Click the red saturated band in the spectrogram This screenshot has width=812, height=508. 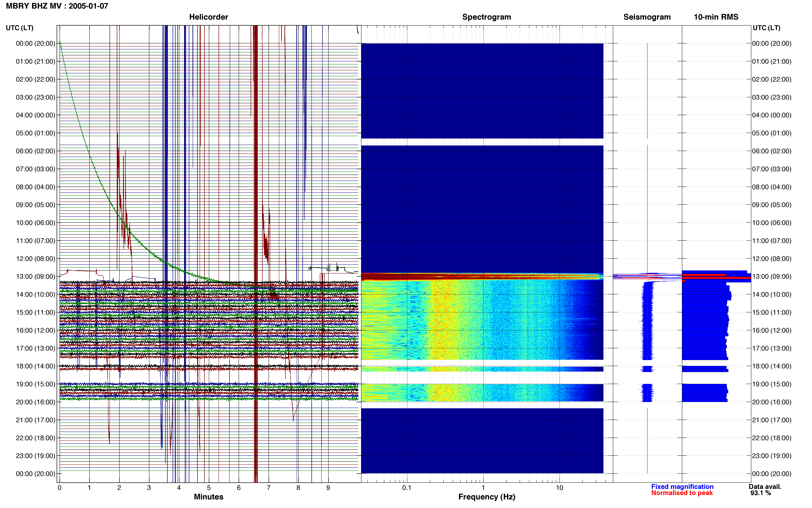pos(482,277)
